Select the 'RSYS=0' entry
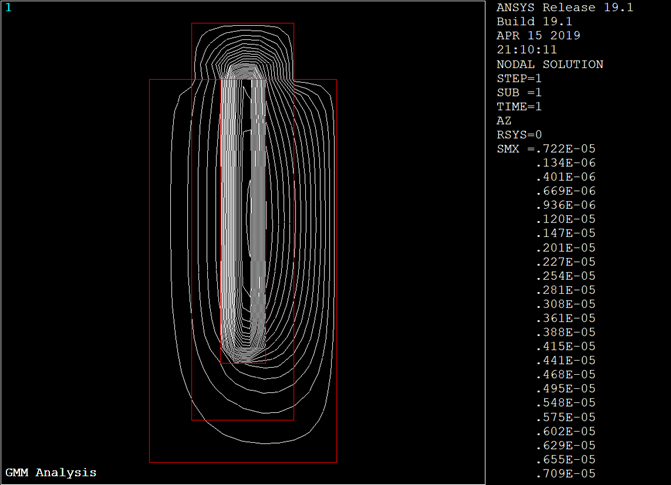 click(519, 135)
